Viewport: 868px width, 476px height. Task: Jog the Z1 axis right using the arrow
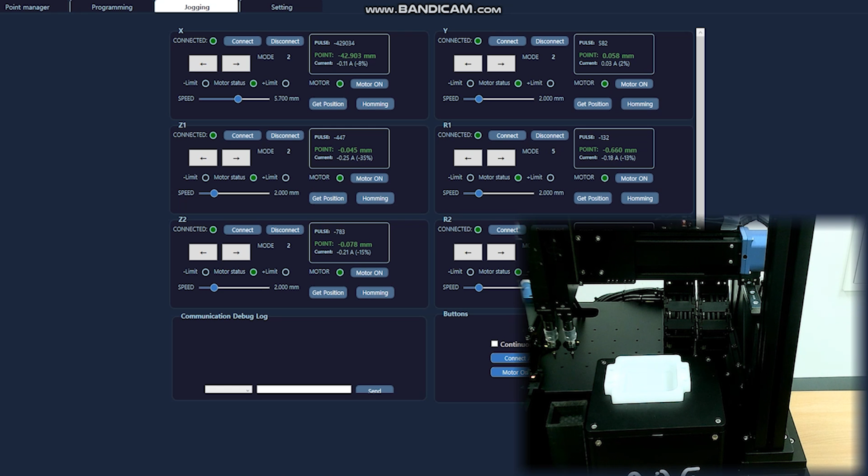pos(236,157)
